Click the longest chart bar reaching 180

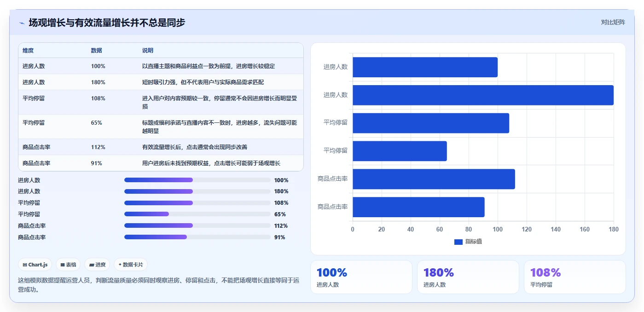[483, 95]
